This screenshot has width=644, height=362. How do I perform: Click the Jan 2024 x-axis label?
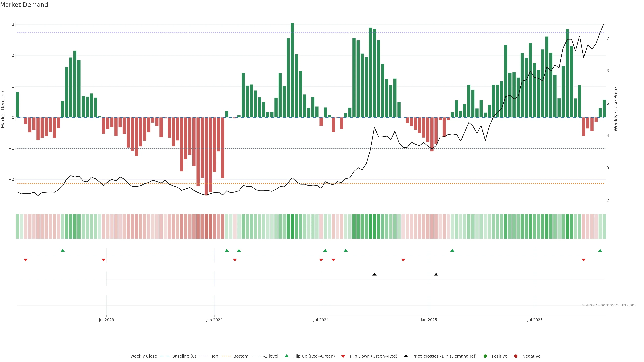[x=214, y=320]
